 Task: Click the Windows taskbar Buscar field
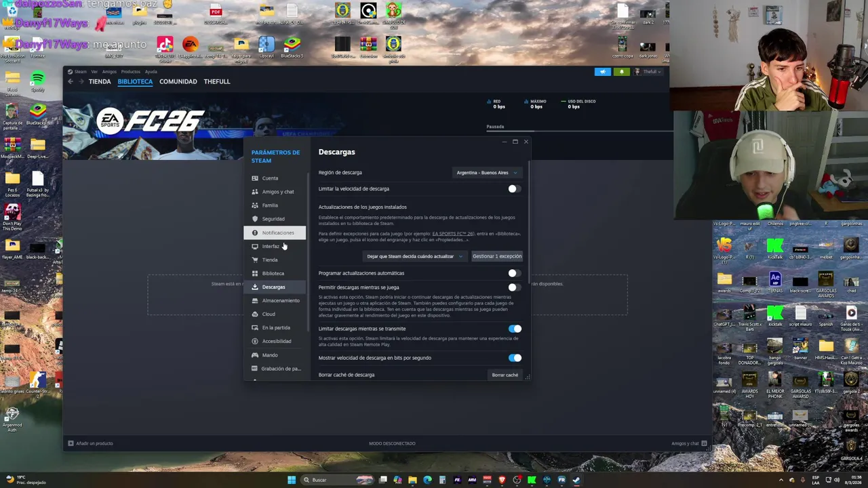coord(336,480)
